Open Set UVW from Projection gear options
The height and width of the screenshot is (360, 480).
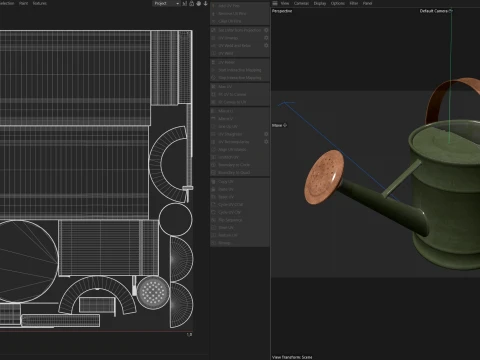266,30
